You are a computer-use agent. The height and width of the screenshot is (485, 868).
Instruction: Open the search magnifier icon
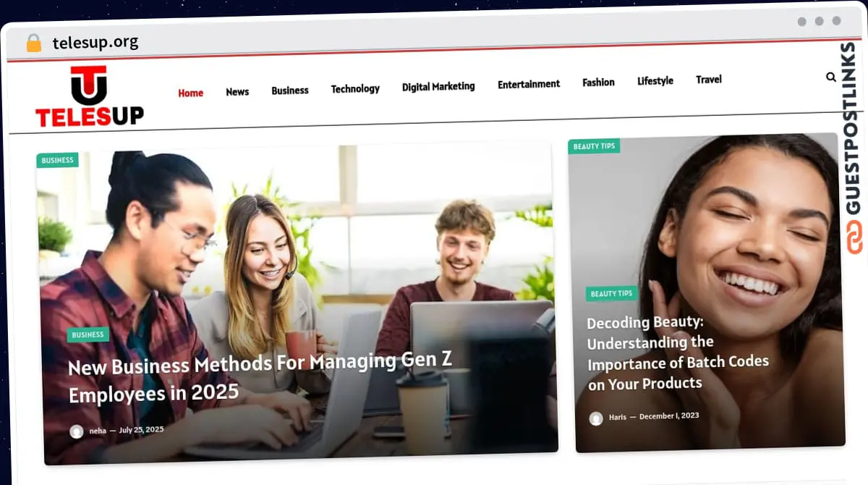click(x=831, y=77)
